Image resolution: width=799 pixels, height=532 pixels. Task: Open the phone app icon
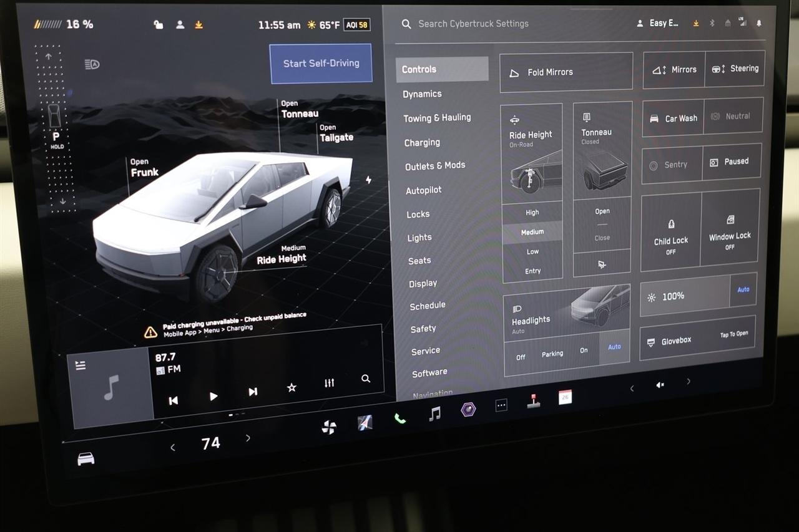[x=399, y=418]
